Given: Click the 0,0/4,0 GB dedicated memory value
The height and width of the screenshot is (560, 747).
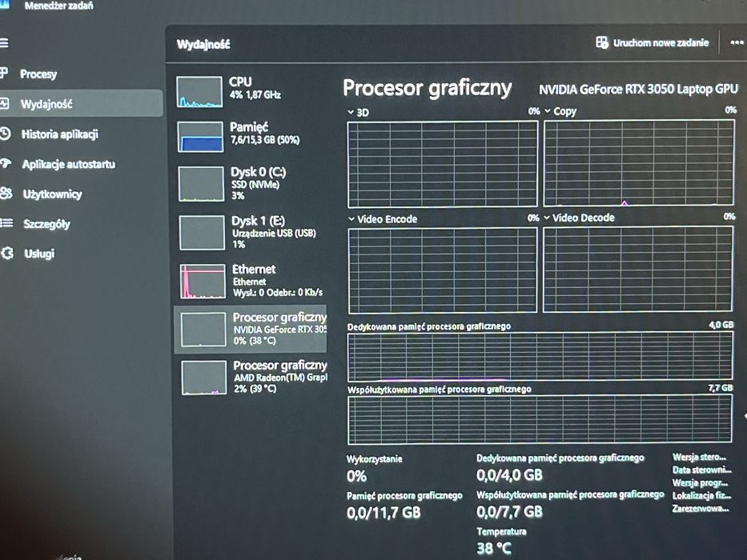Looking at the screenshot, I should point(509,474).
